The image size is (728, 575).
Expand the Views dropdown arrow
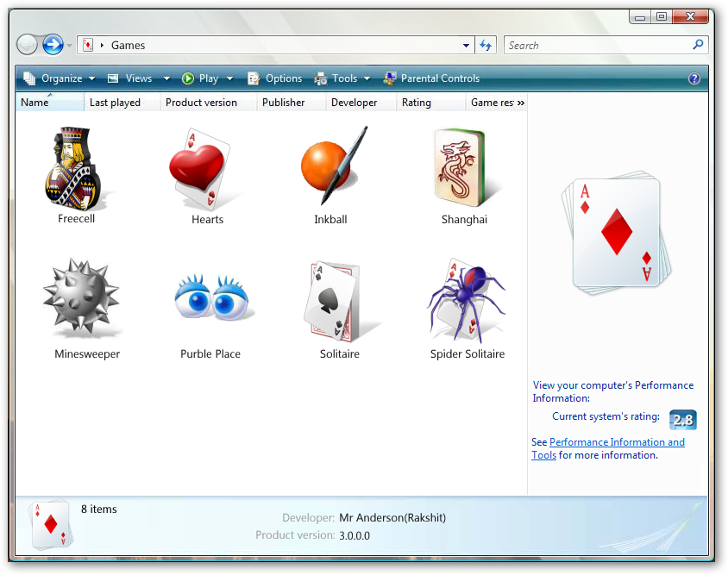(x=166, y=78)
